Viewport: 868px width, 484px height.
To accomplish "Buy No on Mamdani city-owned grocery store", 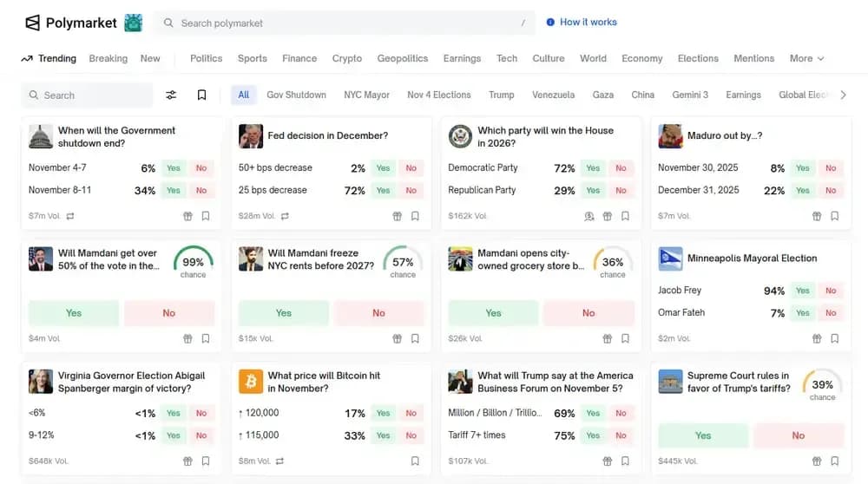I will point(589,313).
